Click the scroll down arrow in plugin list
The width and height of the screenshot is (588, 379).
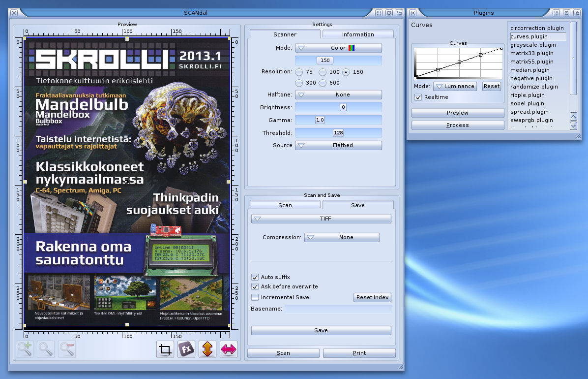pyautogui.click(x=573, y=126)
